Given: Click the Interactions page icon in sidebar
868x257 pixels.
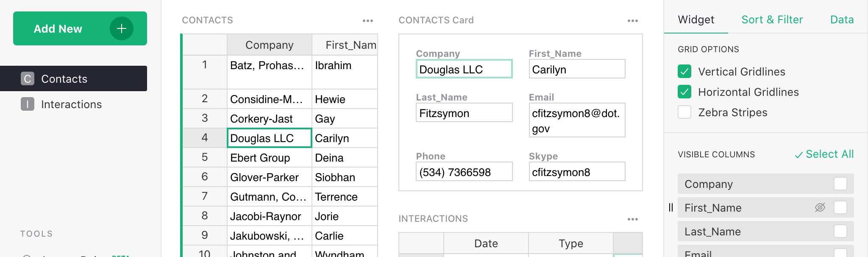Looking at the screenshot, I should pos(28,104).
